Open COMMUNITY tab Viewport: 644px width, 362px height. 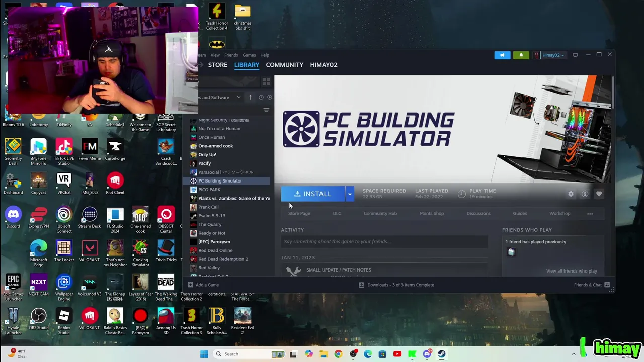pos(284,65)
